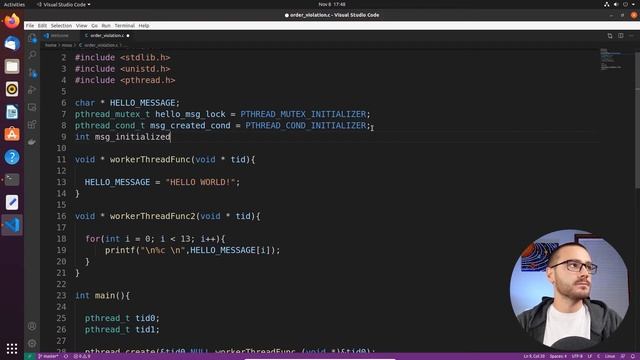This screenshot has width=640, height=360.
Task: Open Text Editor from the dock
Action: 12,202
